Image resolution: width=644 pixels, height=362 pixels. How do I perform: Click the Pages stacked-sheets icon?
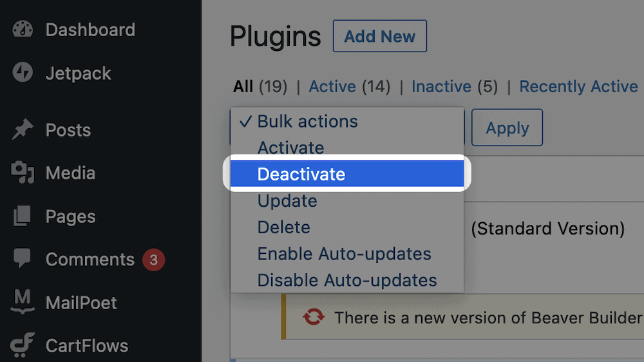point(22,216)
